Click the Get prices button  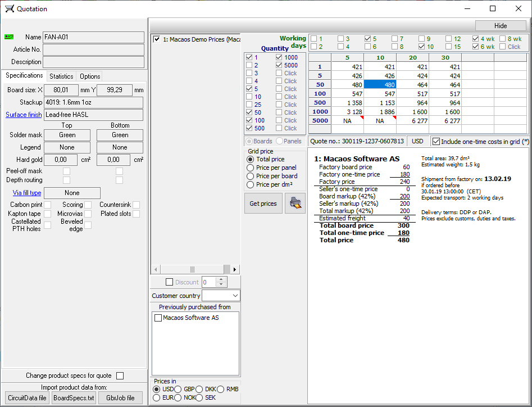pyautogui.click(x=263, y=203)
